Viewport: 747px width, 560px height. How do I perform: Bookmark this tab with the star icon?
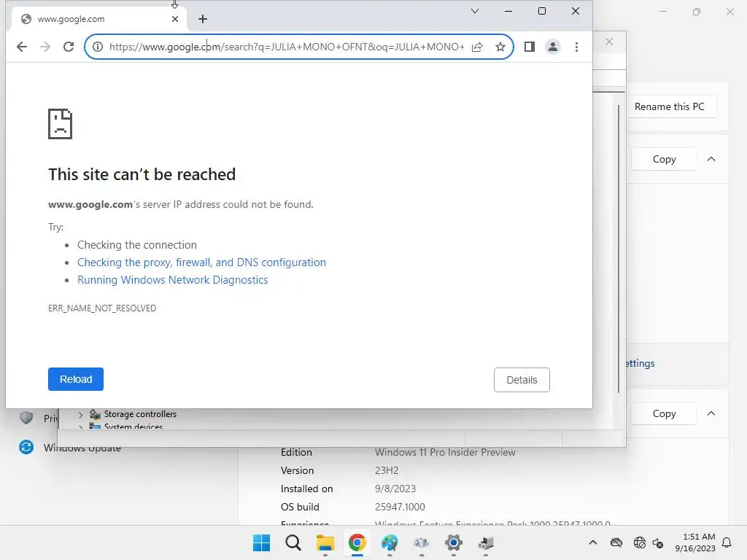tap(500, 47)
